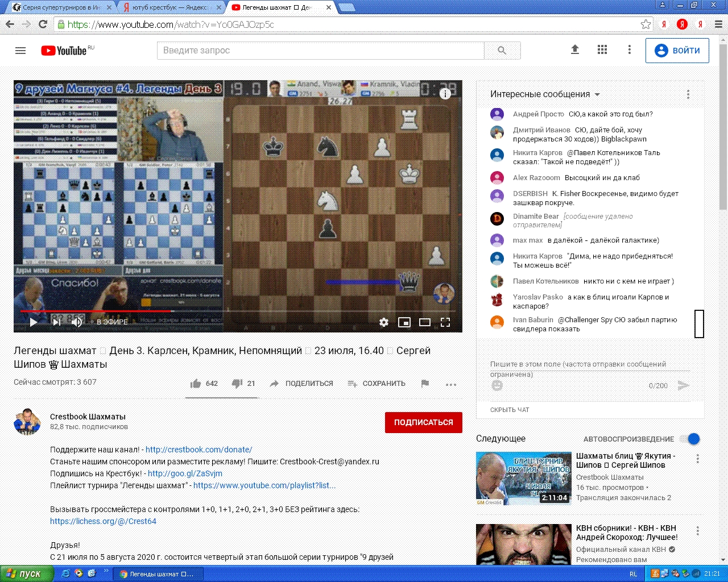The image size is (728, 582).
Task: Enable miniplayer mode
Action: [x=404, y=322]
